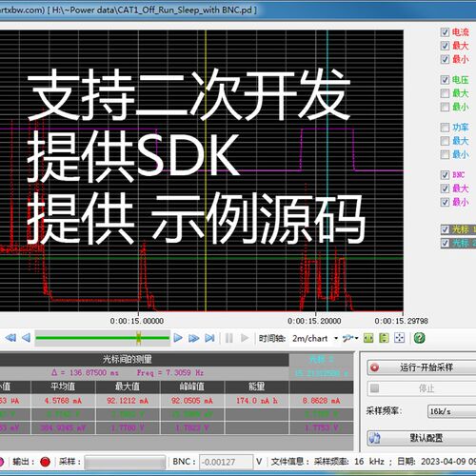The image size is (476, 476).
Task: Click the 峰峰值 column header
Action: [192, 387]
